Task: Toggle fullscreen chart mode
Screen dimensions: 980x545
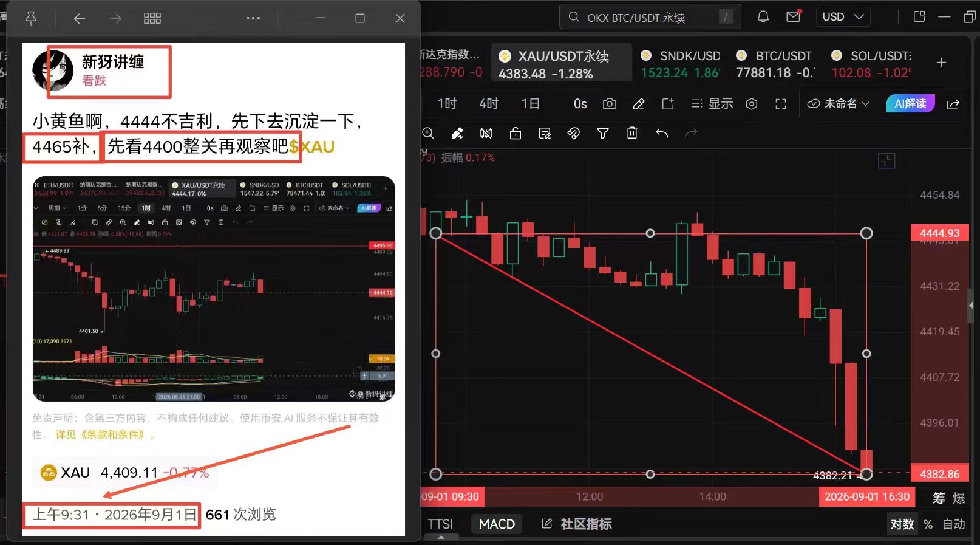Action: pyautogui.click(x=781, y=104)
